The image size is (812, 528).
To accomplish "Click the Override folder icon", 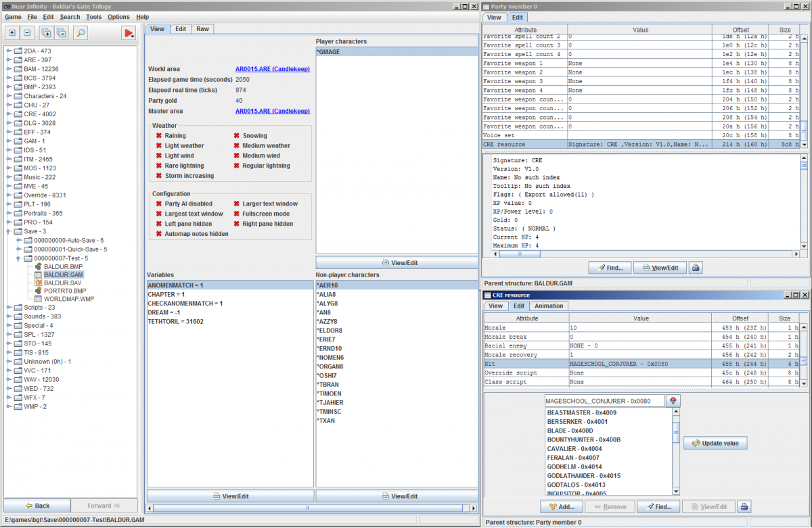I will (18, 195).
